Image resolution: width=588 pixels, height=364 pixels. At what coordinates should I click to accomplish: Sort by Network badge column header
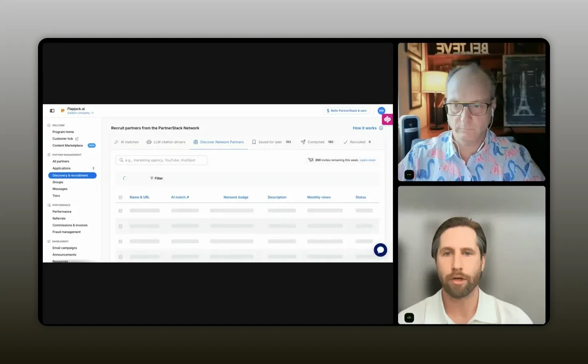[236, 197]
